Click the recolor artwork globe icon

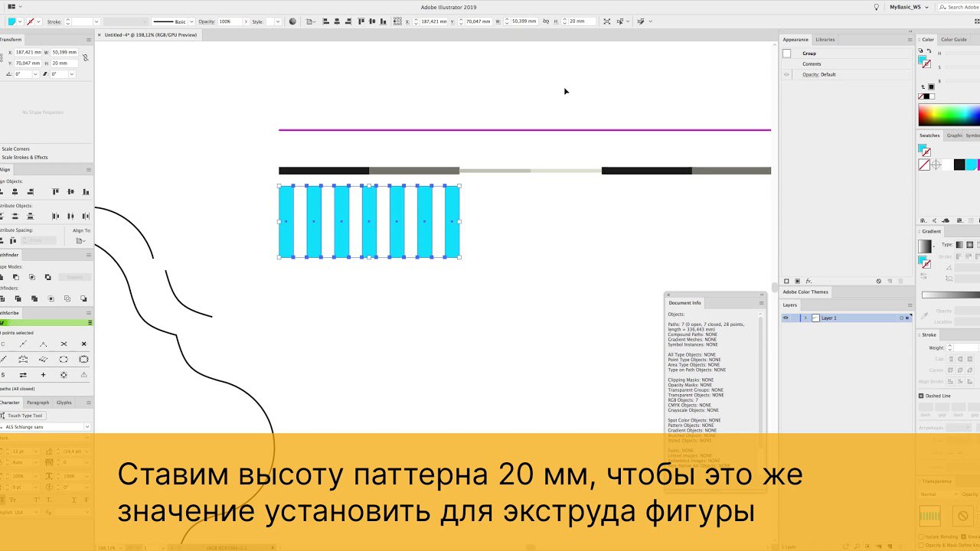coord(292,21)
